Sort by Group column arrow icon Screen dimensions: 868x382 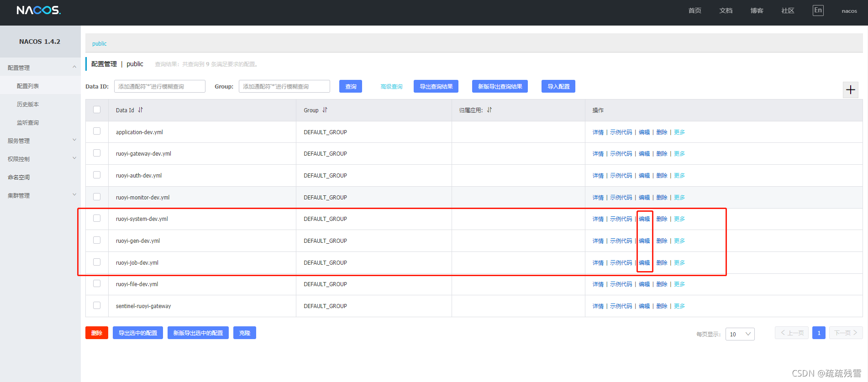click(x=325, y=110)
